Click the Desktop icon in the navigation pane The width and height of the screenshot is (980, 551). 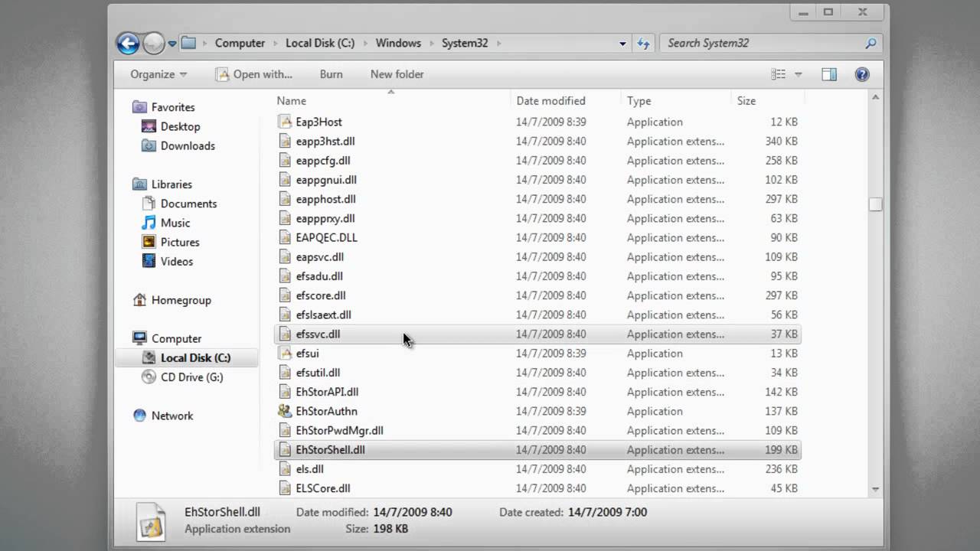pos(149,126)
